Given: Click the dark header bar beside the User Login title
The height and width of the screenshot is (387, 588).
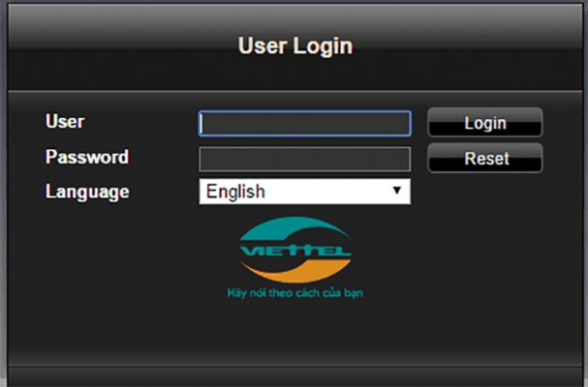Looking at the screenshot, I should pos(116,45).
